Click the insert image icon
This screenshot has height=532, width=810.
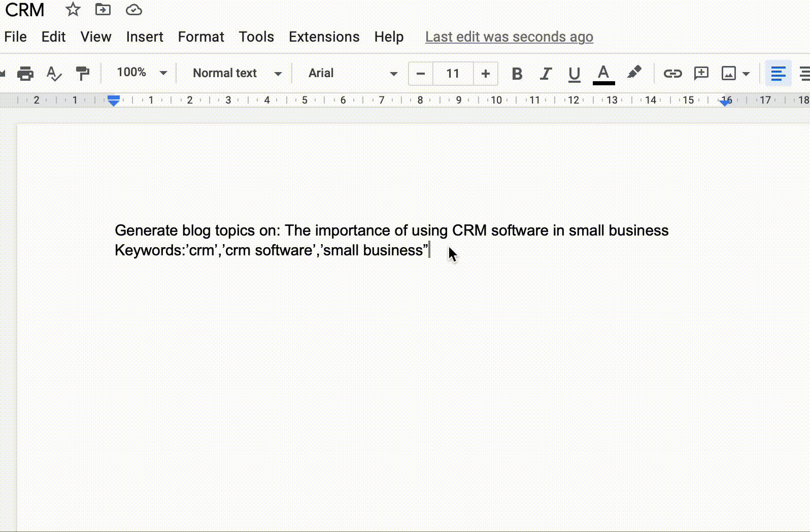pos(729,74)
